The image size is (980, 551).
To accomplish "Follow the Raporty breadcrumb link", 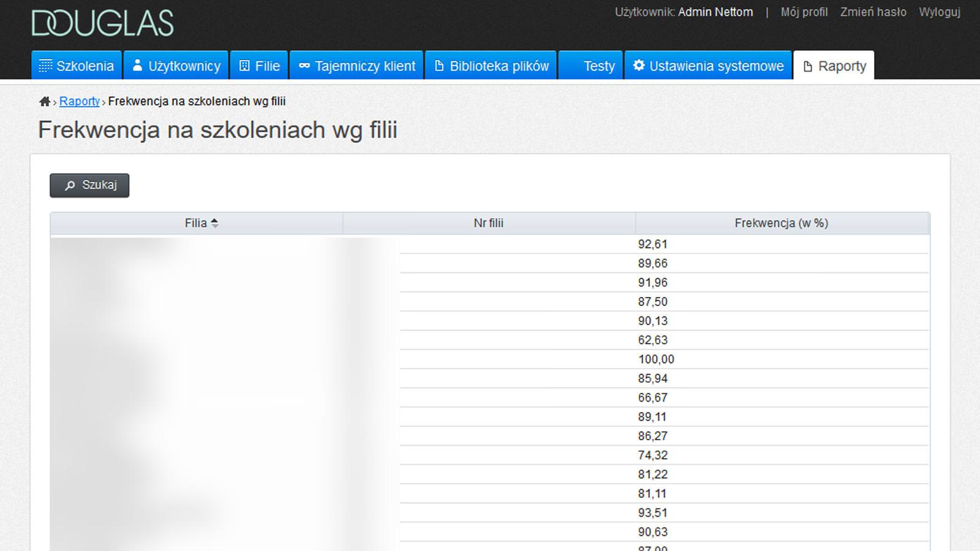I will (80, 102).
